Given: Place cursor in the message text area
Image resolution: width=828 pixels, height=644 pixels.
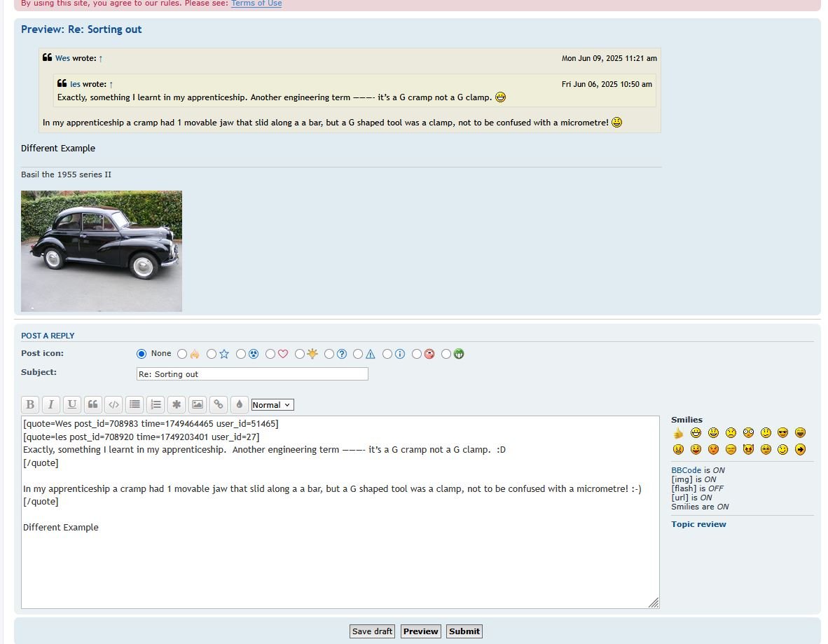Looking at the screenshot, I should [340, 512].
